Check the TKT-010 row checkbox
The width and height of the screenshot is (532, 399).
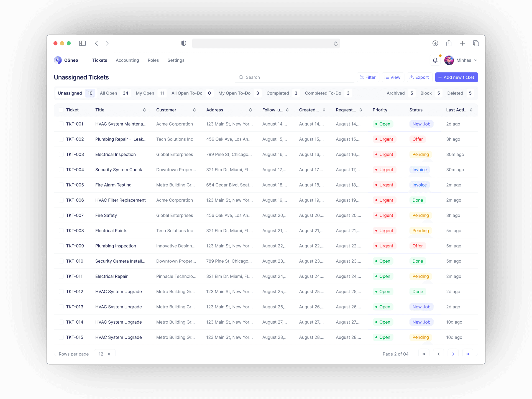tap(61, 261)
